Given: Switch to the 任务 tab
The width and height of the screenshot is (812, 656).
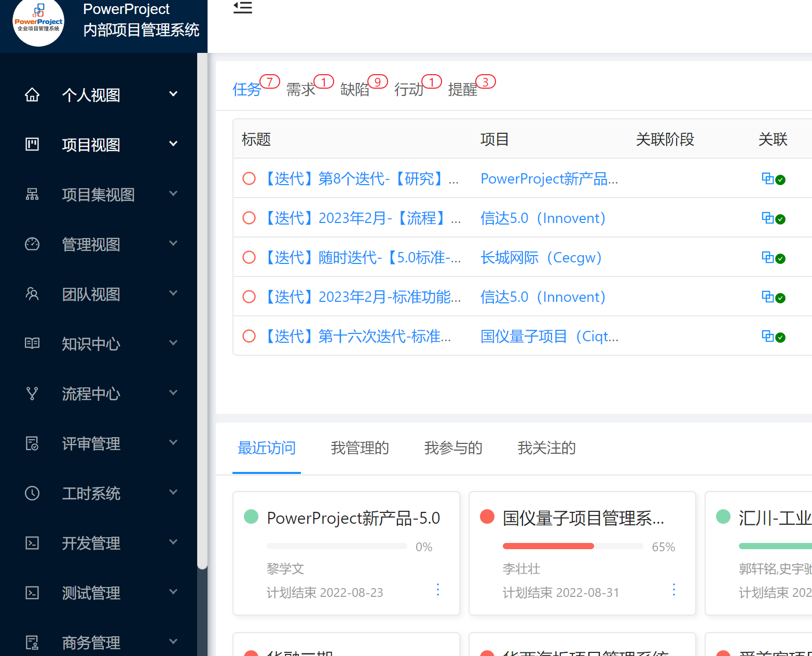Looking at the screenshot, I should (x=247, y=90).
